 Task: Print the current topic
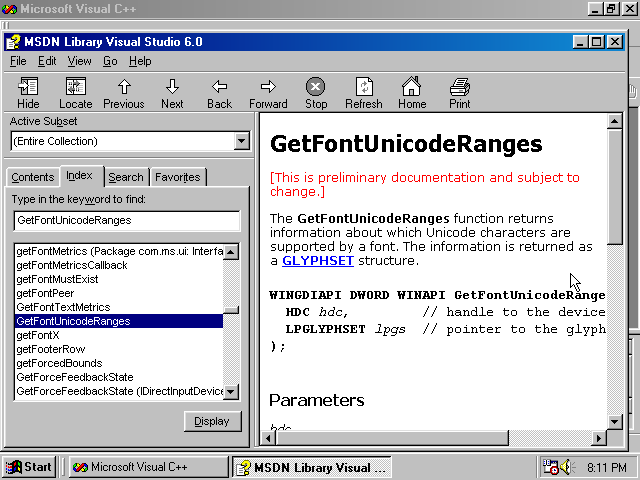tap(460, 92)
